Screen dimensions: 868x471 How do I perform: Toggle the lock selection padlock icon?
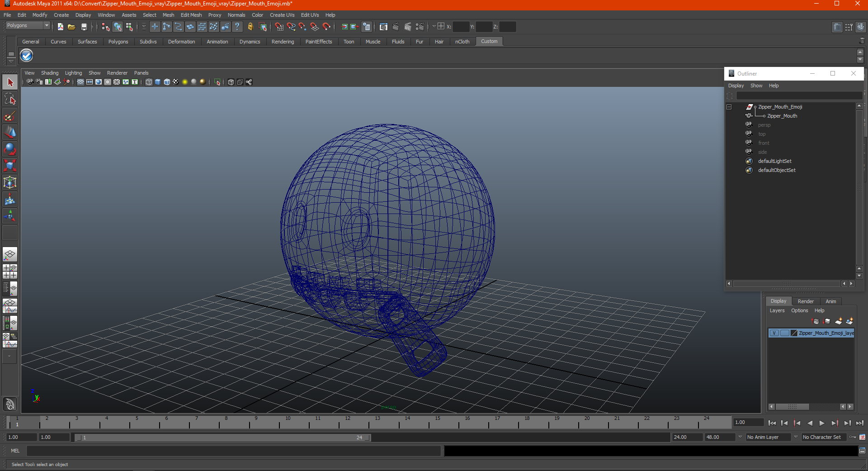tap(250, 27)
